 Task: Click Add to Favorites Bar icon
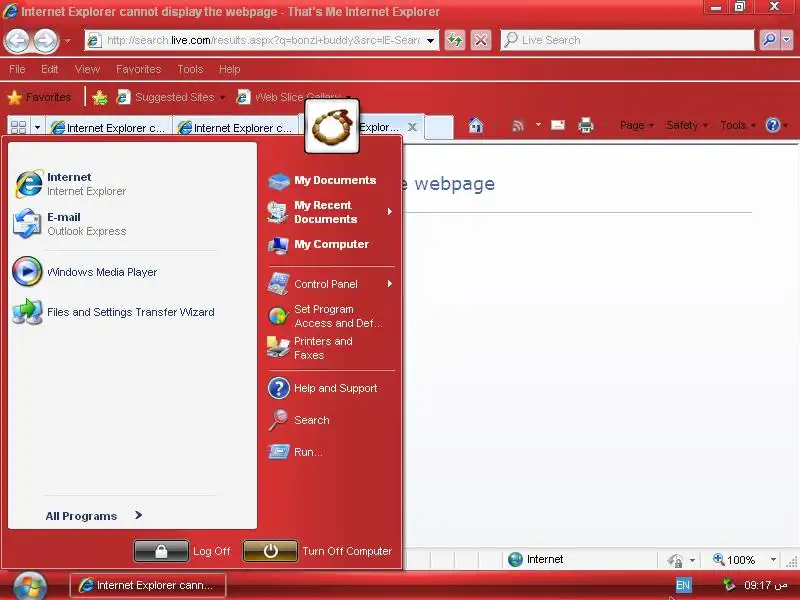pos(100,97)
